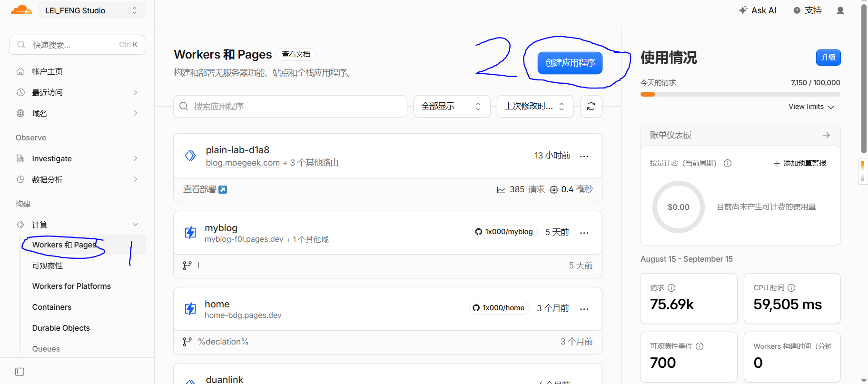Open blog.moegeek.com link
The width and height of the screenshot is (868, 384).
coord(243,163)
